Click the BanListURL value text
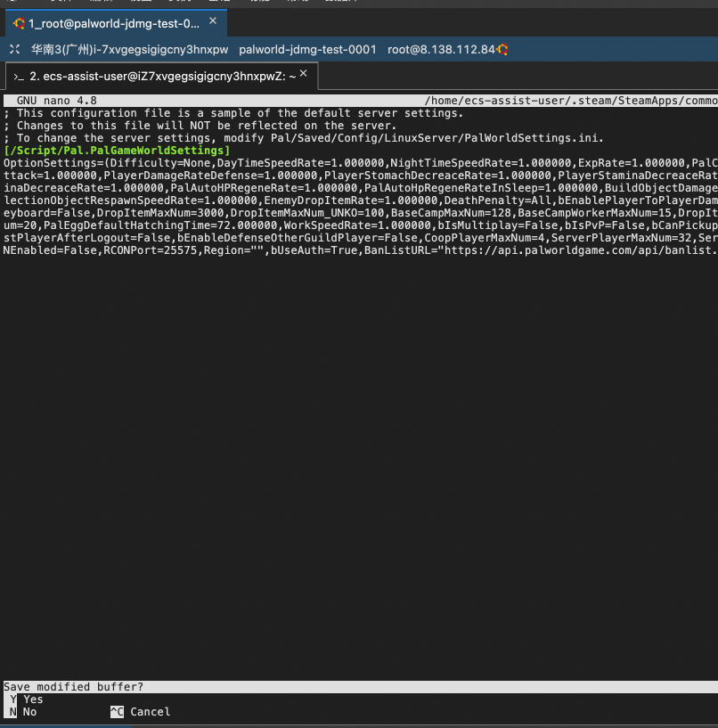 [x=580, y=250]
